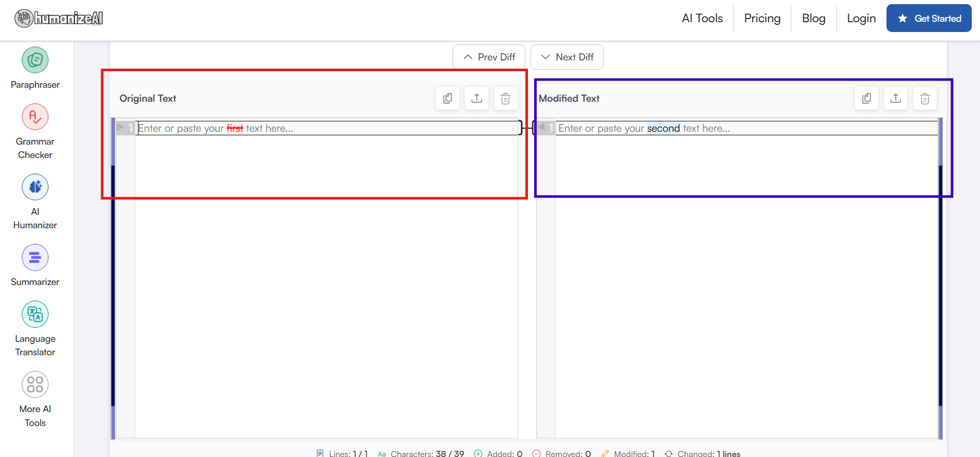The image size is (980, 457).
Task: Jump to next diff
Action: [567, 57]
